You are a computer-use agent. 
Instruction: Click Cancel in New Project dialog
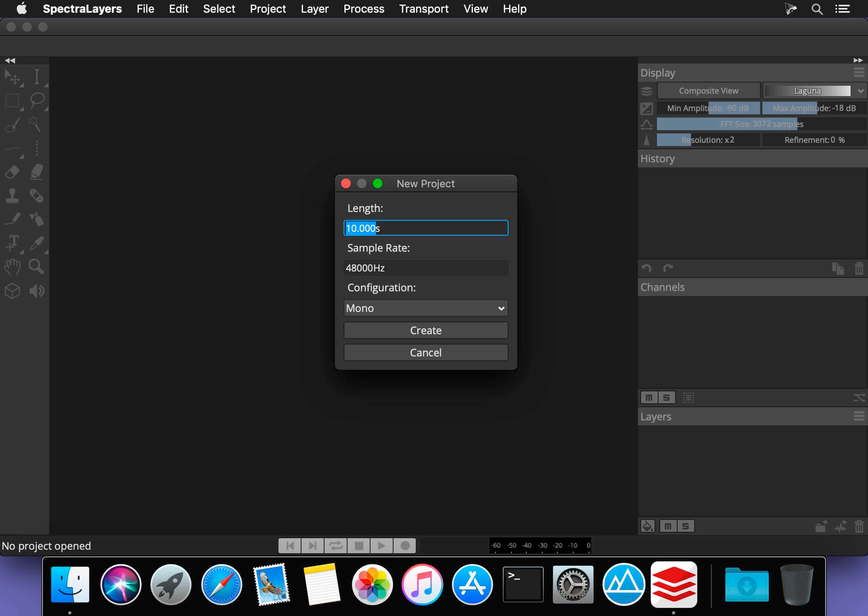[x=426, y=352]
